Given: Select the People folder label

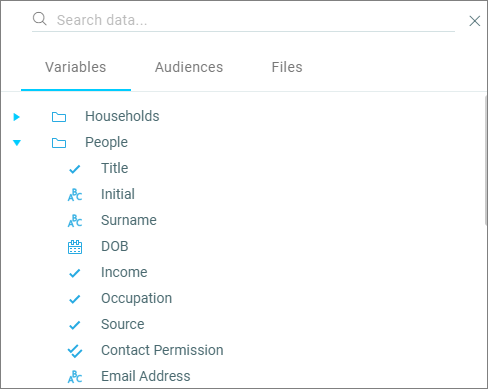Looking at the screenshot, I should [x=106, y=142].
